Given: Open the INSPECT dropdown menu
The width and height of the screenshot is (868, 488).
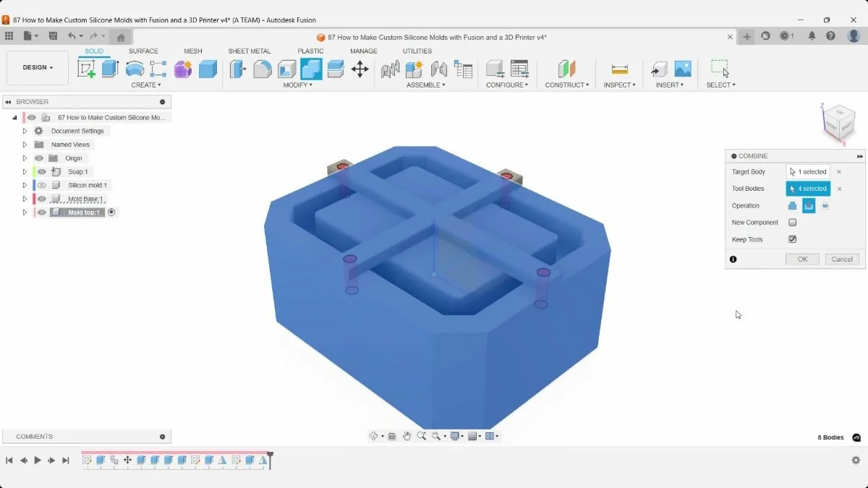Looking at the screenshot, I should click(x=620, y=85).
